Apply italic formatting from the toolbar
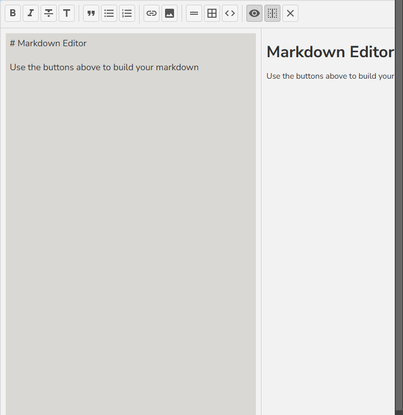The width and height of the screenshot is (403, 415). coord(31,13)
